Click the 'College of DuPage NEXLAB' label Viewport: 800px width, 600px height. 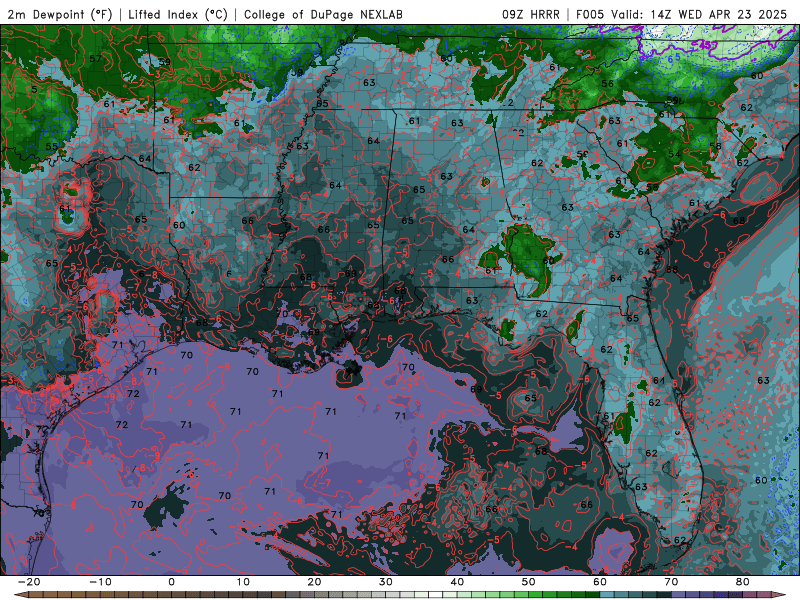tap(323, 14)
